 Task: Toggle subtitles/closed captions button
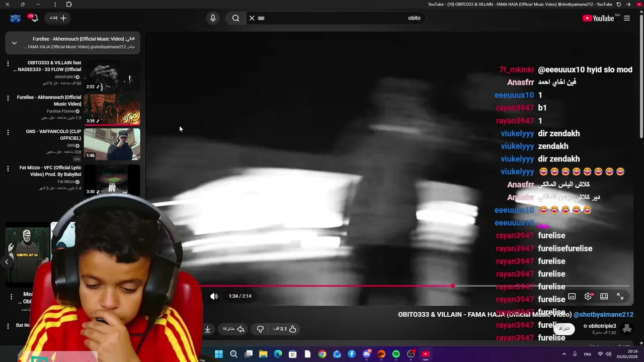pos(572,297)
